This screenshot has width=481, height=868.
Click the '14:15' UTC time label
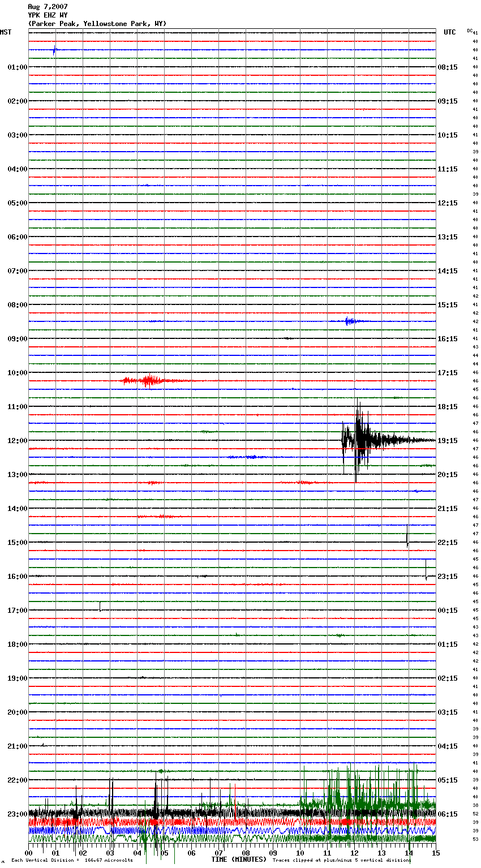[x=448, y=271]
